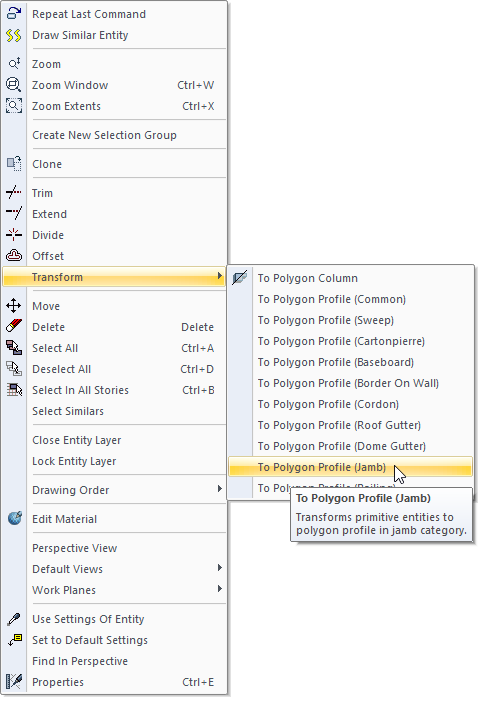Choose To Polygon Profile (Border On Wall)
This screenshot has width=487, height=707.
[350, 383]
